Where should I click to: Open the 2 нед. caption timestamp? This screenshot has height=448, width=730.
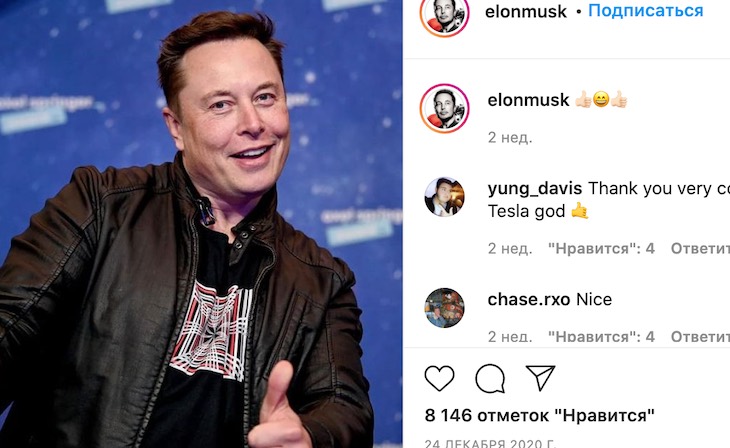coord(510,138)
